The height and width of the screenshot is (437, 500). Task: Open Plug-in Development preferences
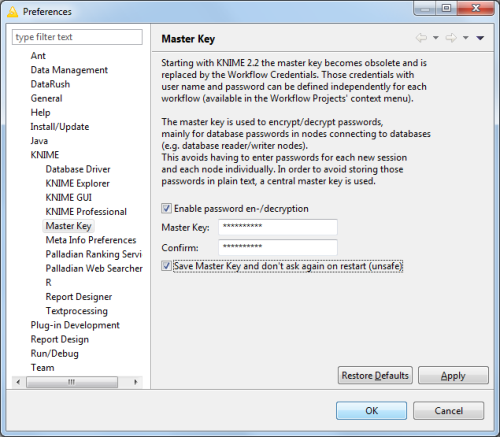click(x=75, y=325)
